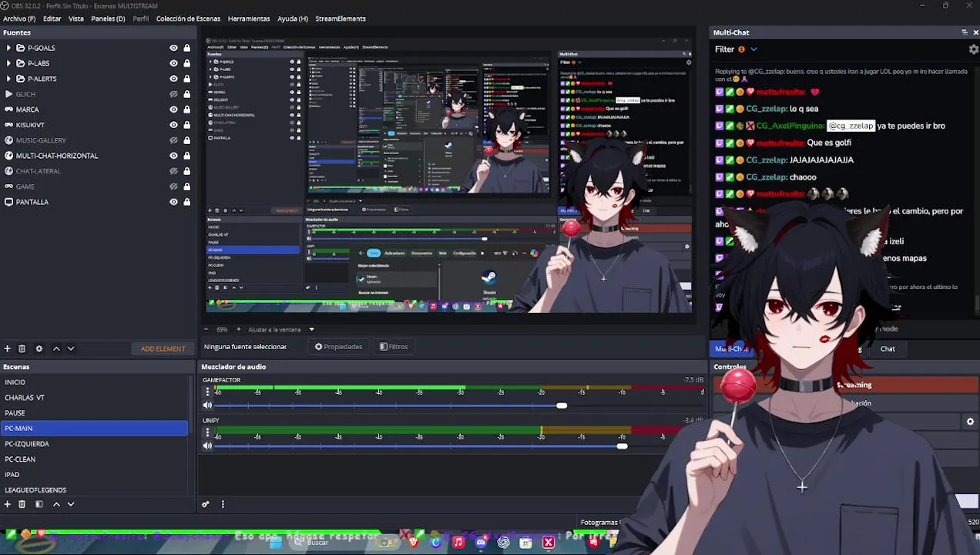Pop out the Multi-Chat dock panel
The width and height of the screenshot is (980, 555).
tap(964, 32)
